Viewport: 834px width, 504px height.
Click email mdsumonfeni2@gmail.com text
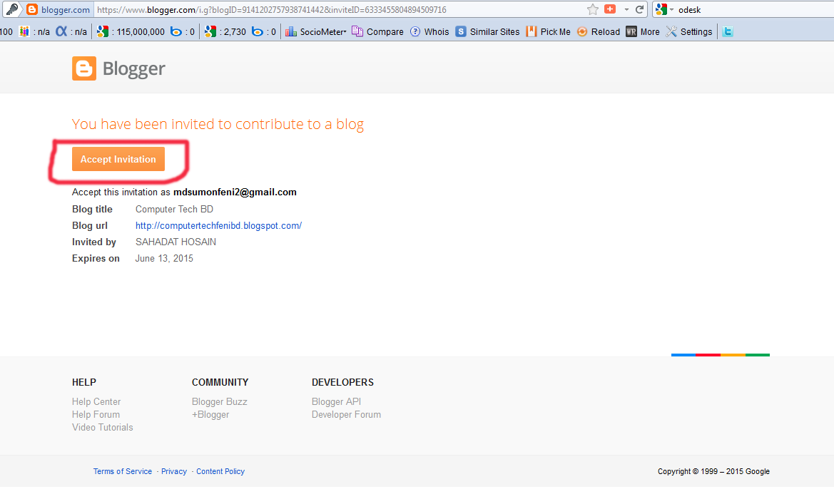click(235, 192)
